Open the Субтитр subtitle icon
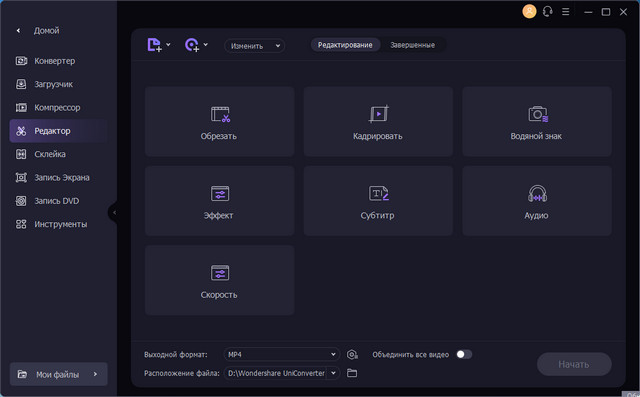Viewport: 640px width, 397px height. [379, 193]
